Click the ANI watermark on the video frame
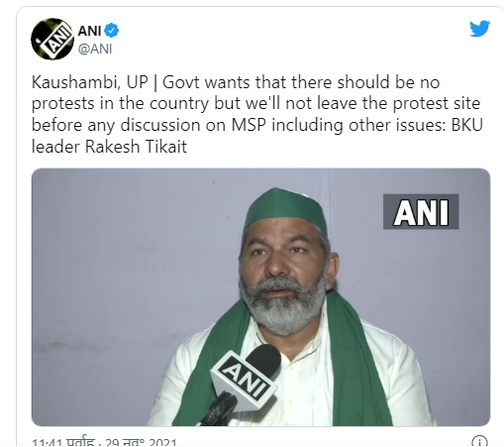The width and height of the screenshot is (504, 447). [x=421, y=212]
